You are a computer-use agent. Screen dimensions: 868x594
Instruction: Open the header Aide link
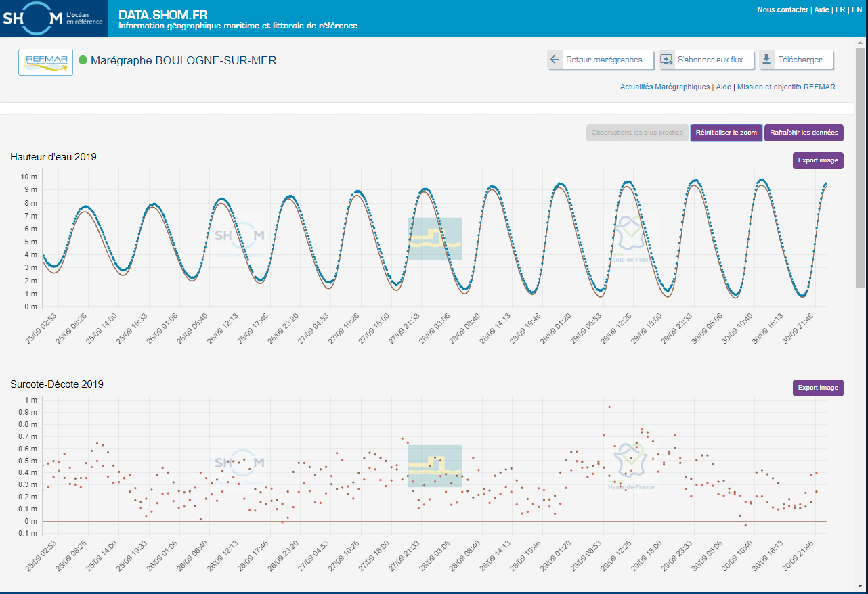(821, 9)
